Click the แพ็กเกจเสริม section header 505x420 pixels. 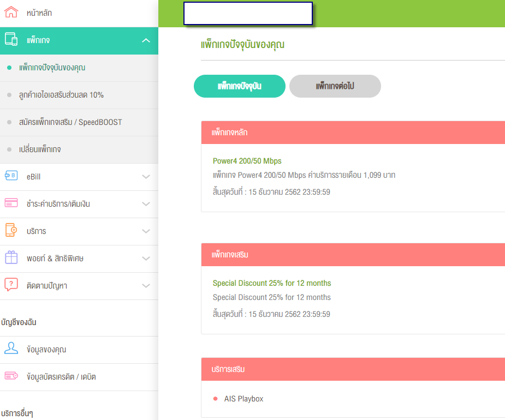point(353,255)
